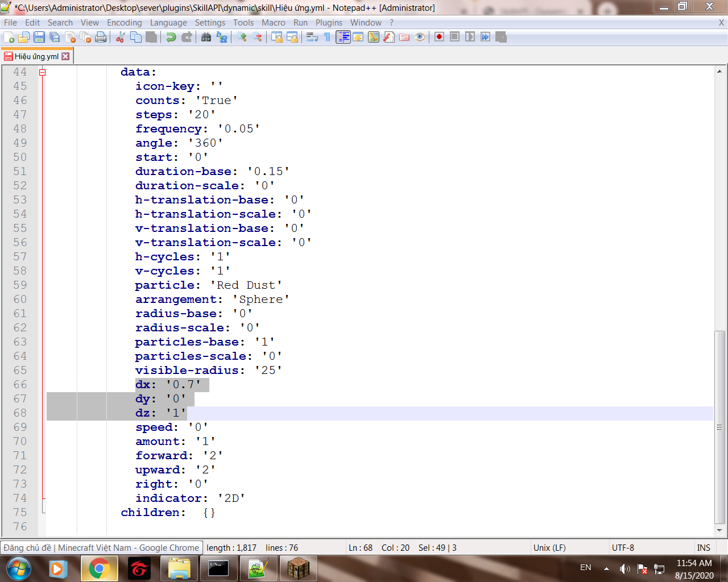
Task: Undo the last edit via toolbar
Action: (171, 37)
